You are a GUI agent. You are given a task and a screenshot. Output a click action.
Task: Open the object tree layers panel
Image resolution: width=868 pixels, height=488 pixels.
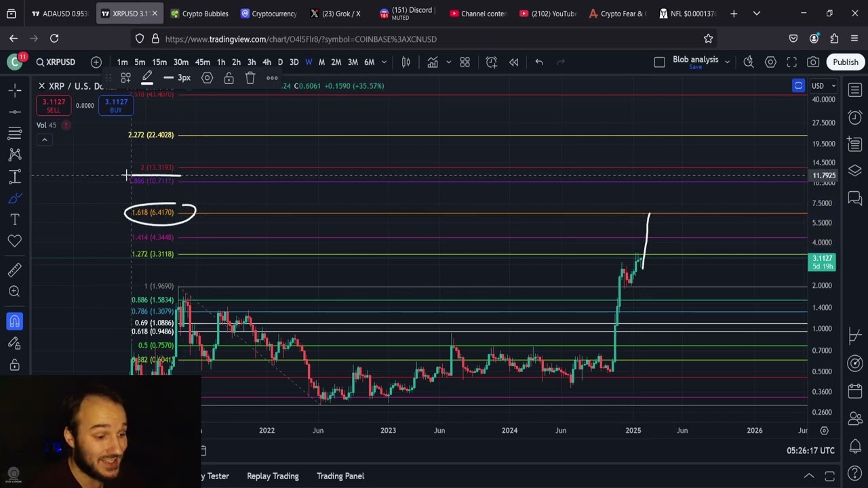(855, 171)
